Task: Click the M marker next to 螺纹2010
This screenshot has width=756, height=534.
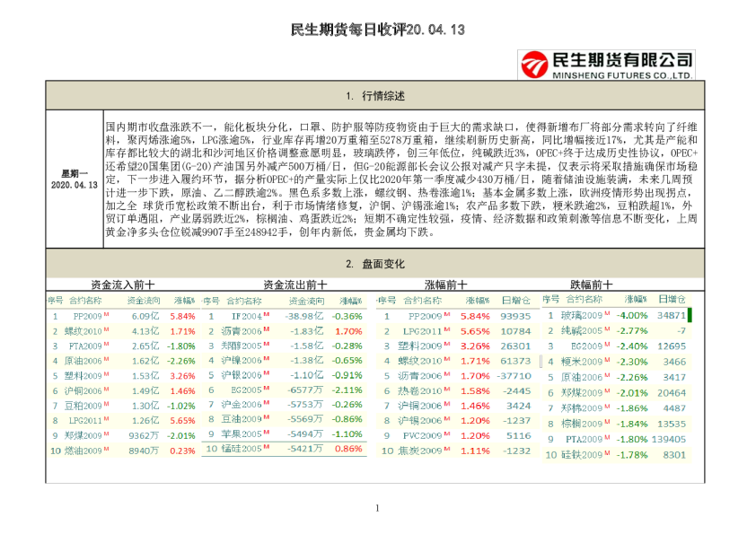Action: (x=105, y=331)
